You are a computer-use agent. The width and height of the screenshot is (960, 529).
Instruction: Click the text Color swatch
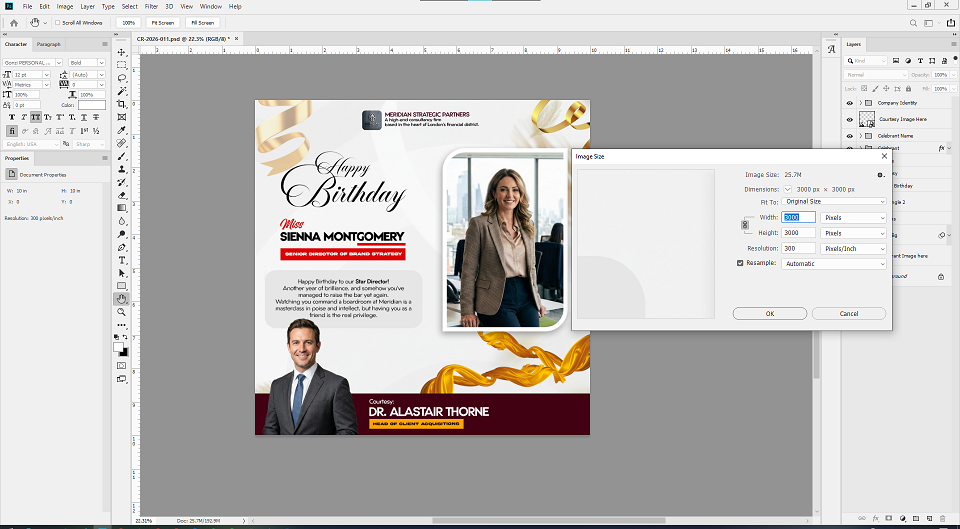(x=91, y=105)
